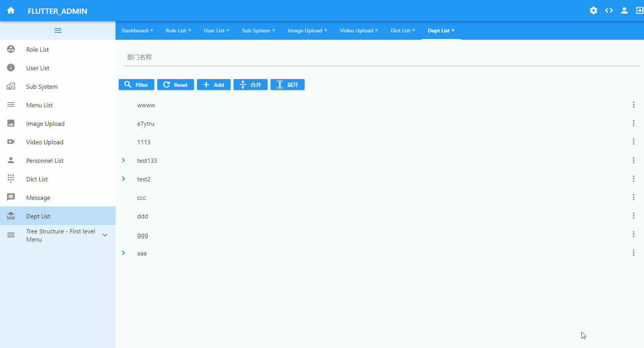Click the Add button
This screenshot has width=644, height=348.
pos(214,85)
